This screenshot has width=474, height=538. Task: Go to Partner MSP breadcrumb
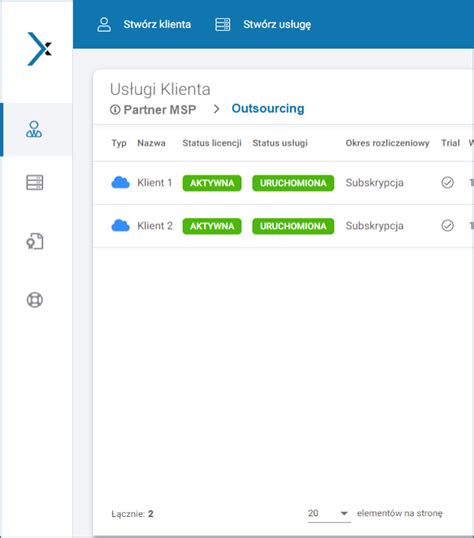click(160, 110)
